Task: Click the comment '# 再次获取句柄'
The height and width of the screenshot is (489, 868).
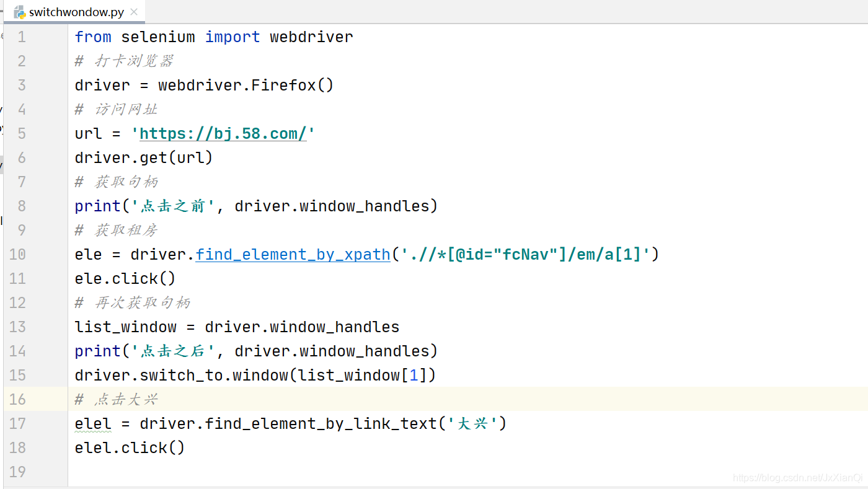Action: pos(132,302)
